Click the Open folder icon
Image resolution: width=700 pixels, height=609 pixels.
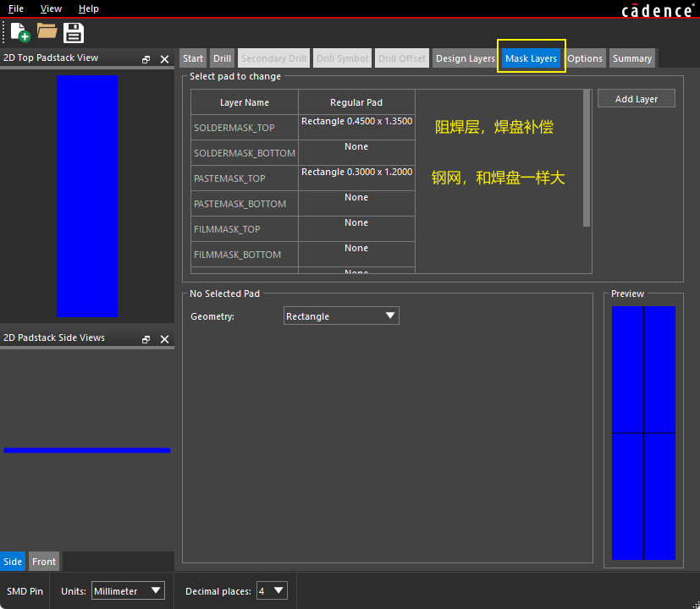[47, 32]
